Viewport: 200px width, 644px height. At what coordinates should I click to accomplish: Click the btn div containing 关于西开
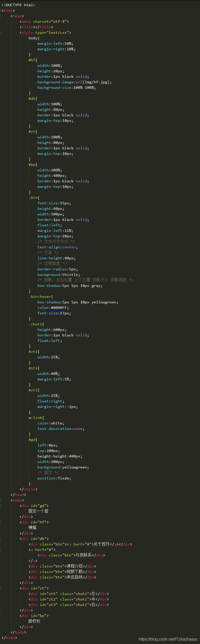[80, 544]
